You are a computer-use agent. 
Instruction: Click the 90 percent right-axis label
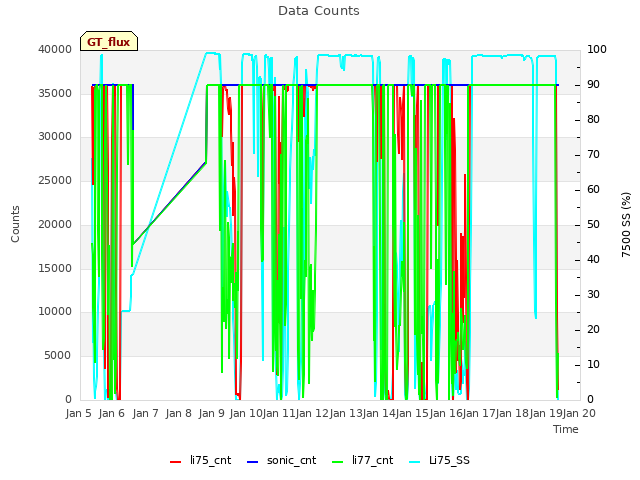(x=593, y=84)
